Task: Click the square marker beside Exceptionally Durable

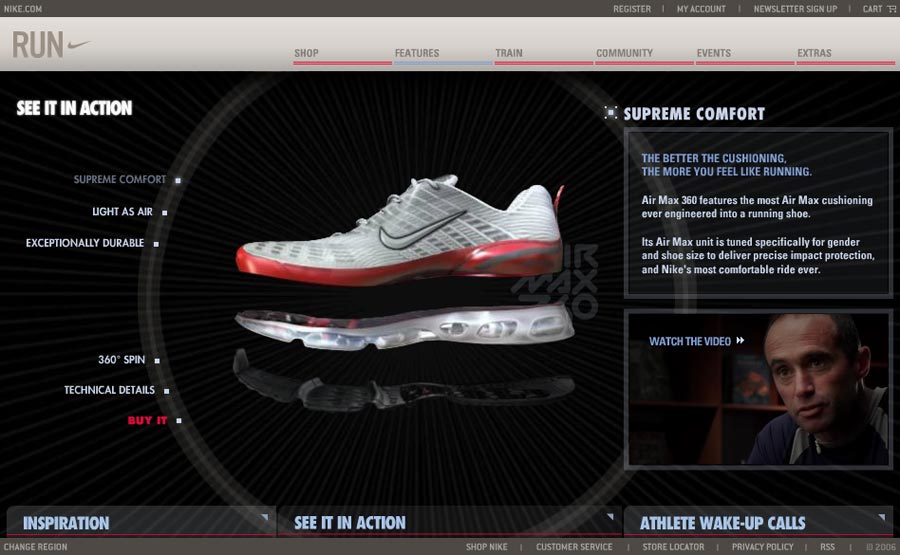Action: click(x=156, y=243)
